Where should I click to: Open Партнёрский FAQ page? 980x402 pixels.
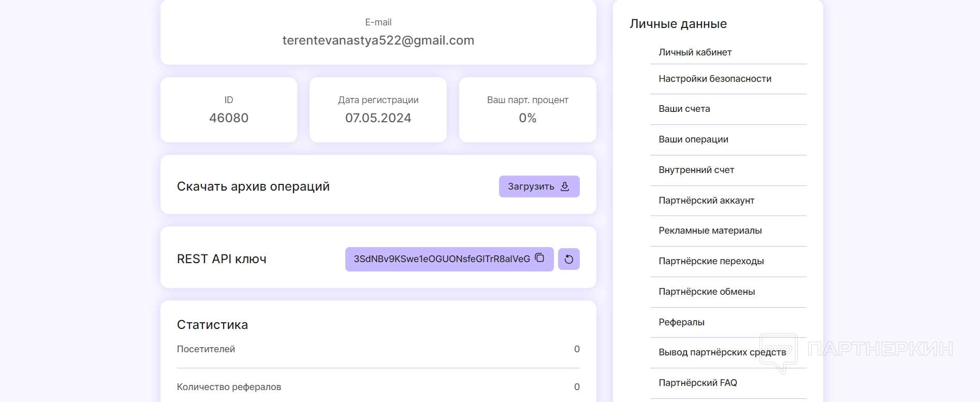(697, 383)
